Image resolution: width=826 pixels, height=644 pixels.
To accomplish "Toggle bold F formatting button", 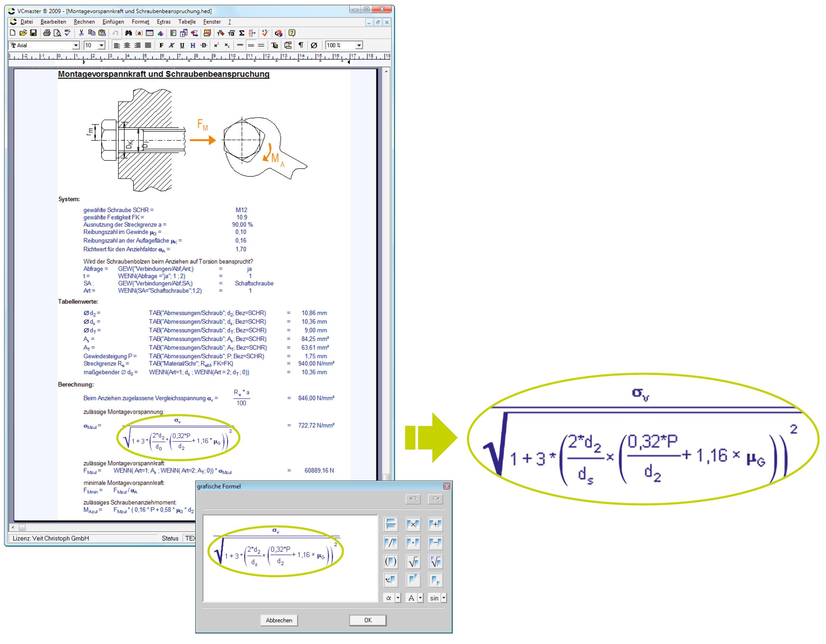I will [161, 45].
